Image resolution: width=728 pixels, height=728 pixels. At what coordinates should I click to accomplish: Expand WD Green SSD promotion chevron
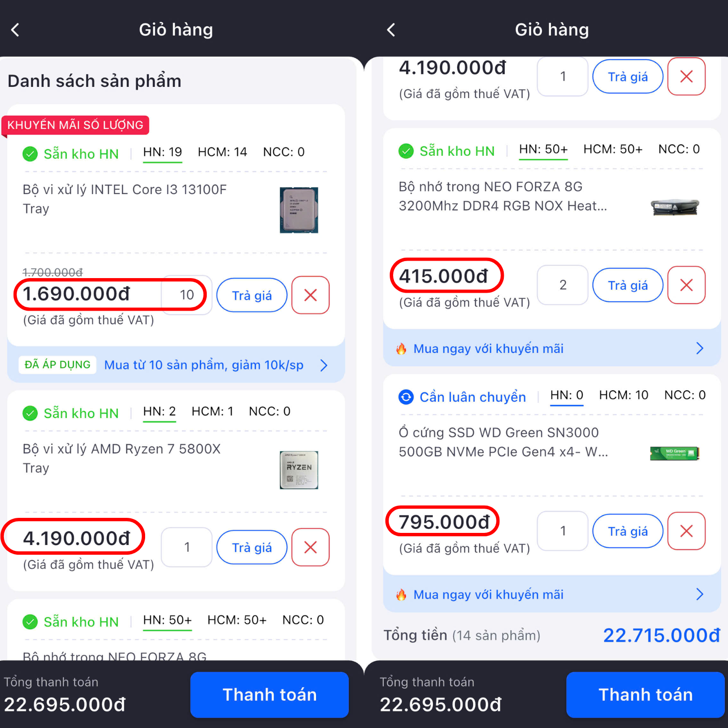pos(699,595)
